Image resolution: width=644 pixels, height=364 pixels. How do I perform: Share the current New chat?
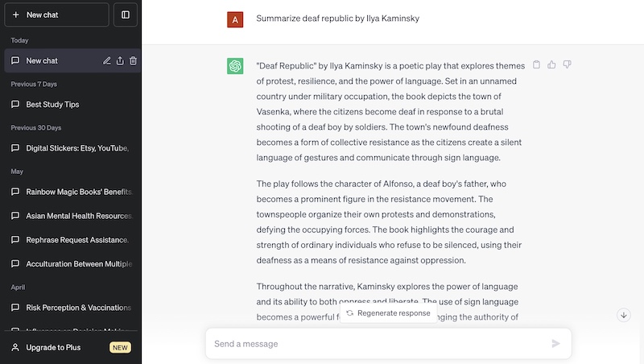pos(120,60)
